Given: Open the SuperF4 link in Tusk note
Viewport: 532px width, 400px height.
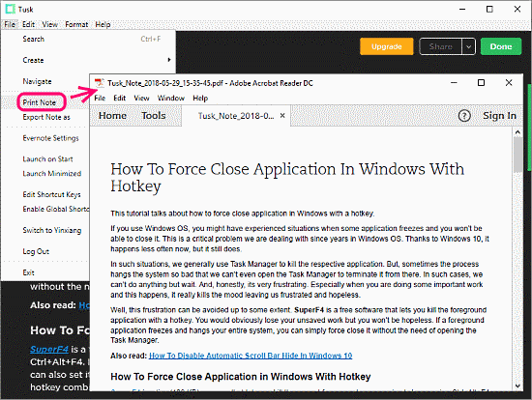Looking at the screenshot, I should 49,349.
